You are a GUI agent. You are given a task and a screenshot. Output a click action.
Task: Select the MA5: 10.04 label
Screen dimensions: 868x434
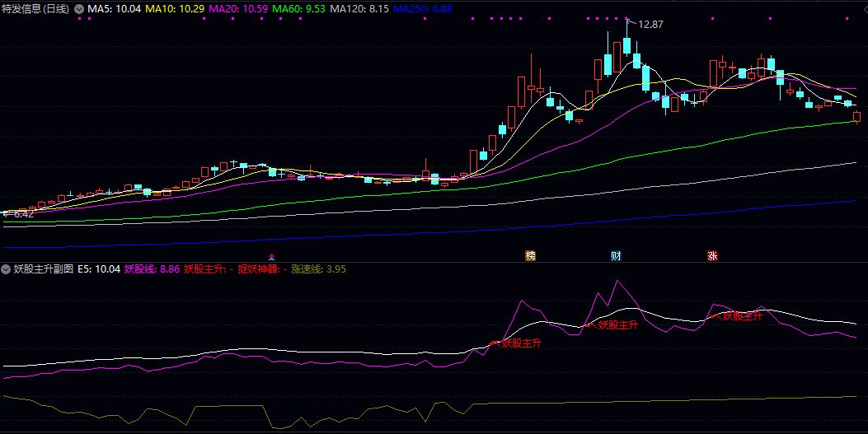(x=114, y=9)
